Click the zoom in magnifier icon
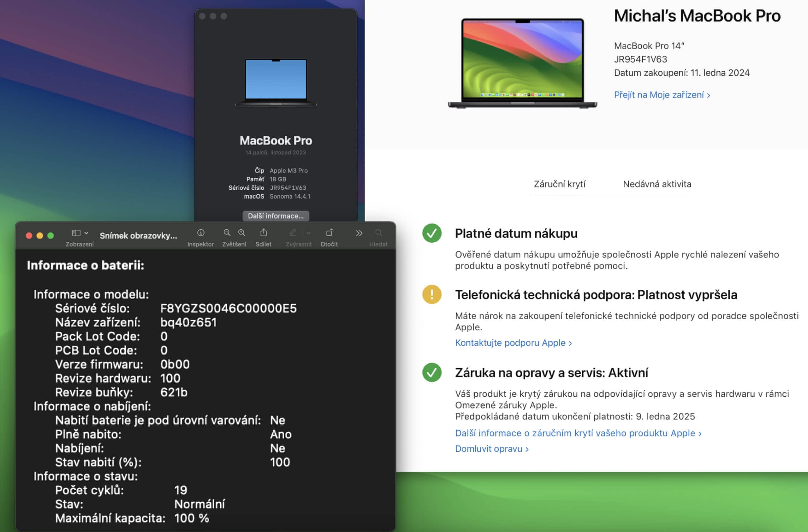The height and width of the screenshot is (532, 808). click(x=241, y=233)
